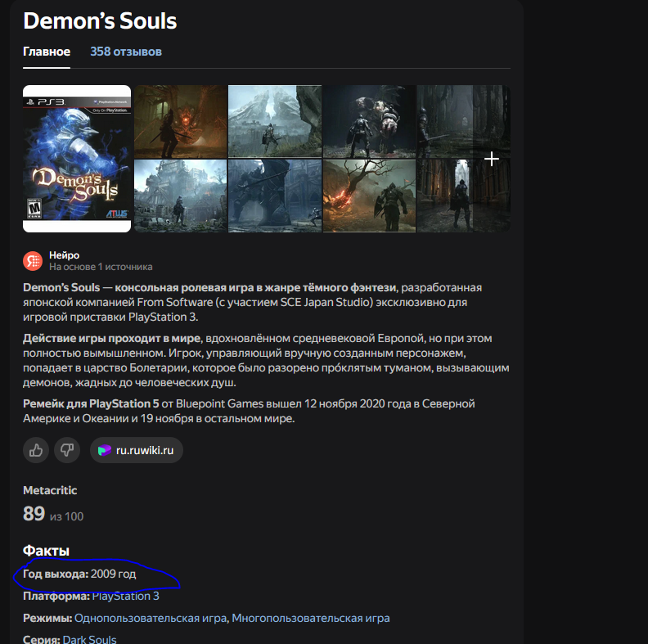Open screenshot of knight facing pale giant
Viewport: 648px width, 644px height.
coord(369,122)
